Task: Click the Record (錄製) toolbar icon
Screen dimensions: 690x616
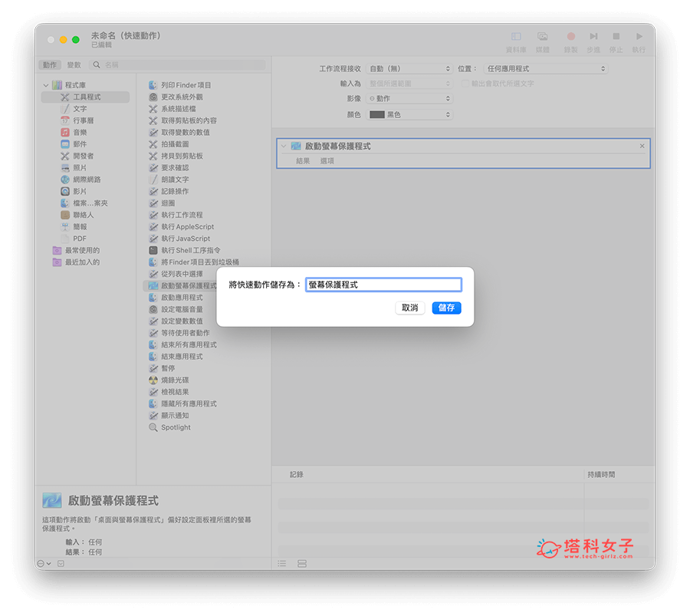Action: (x=570, y=37)
